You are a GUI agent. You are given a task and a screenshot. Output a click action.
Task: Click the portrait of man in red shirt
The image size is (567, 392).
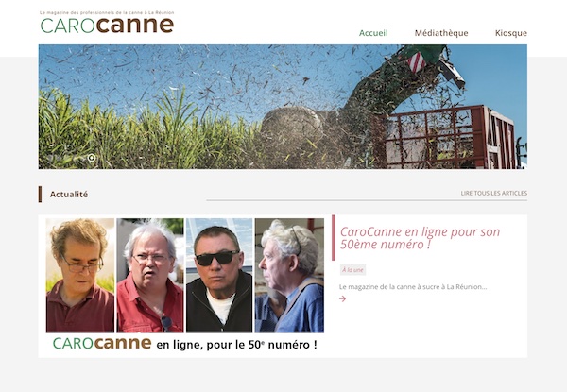tap(150, 275)
